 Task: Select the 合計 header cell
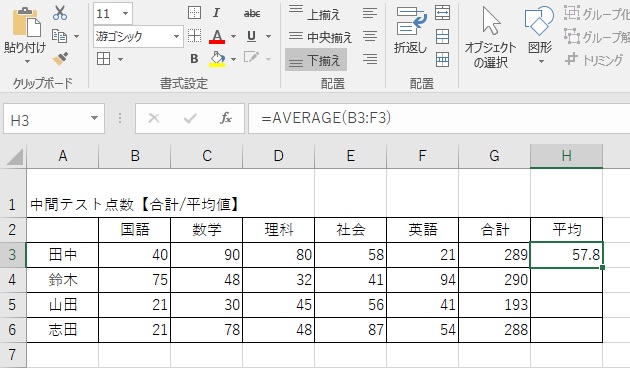click(495, 230)
